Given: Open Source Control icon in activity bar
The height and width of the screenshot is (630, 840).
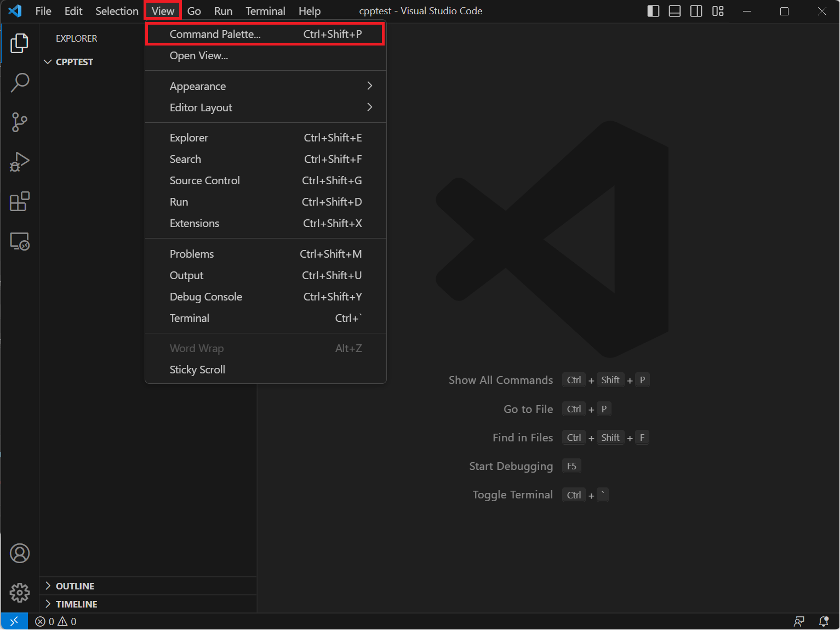Looking at the screenshot, I should click(x=20, y=122).
